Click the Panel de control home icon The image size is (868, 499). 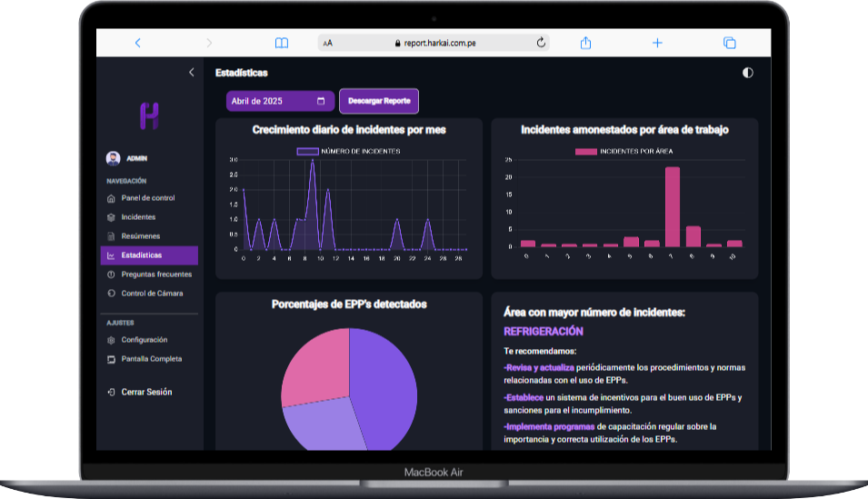click(111, 198)
